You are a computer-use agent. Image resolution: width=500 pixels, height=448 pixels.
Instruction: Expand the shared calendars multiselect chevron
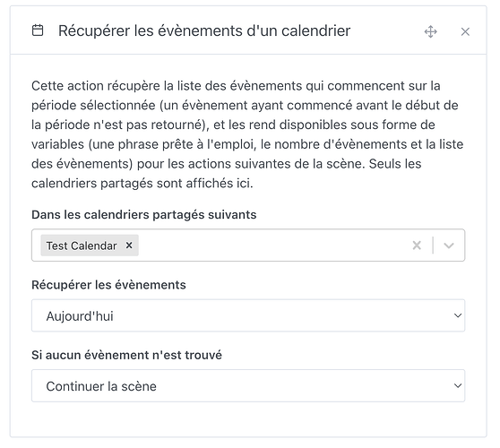(449, 246)
